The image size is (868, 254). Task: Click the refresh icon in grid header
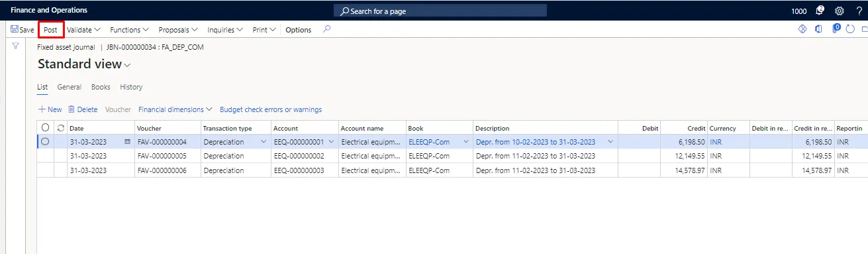(x=61, y=128)
